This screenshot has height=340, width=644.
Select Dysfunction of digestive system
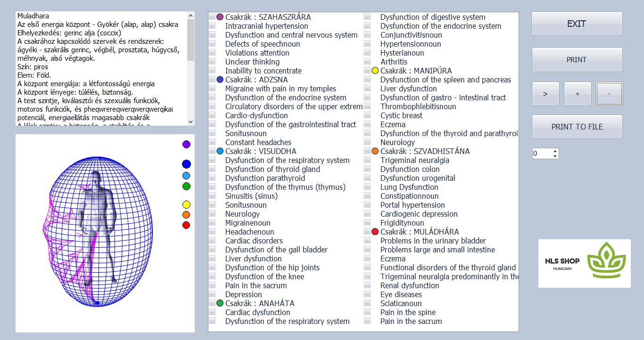[433, 17]
